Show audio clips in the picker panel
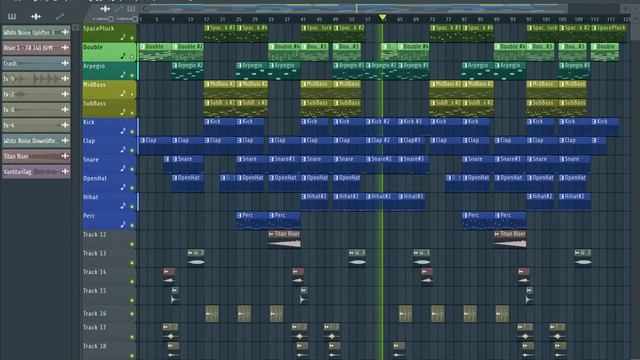This screenshot has width=640, height=360. (36, 16)
